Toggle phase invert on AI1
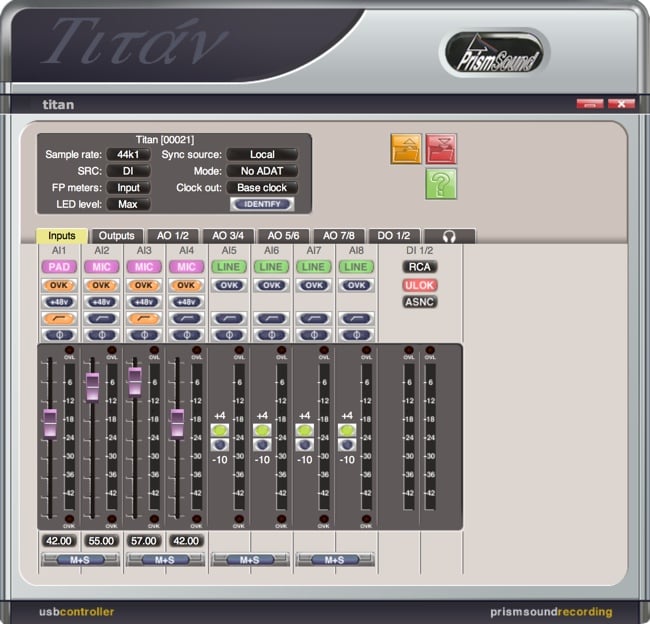 tap(59, 335)
